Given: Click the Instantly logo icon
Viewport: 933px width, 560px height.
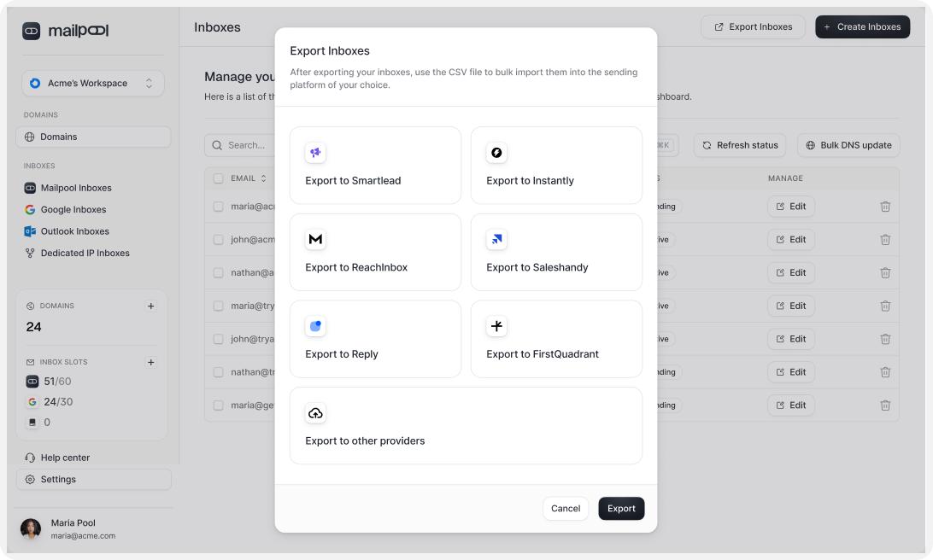Looking at the screenshot, I should click(496, 153).
